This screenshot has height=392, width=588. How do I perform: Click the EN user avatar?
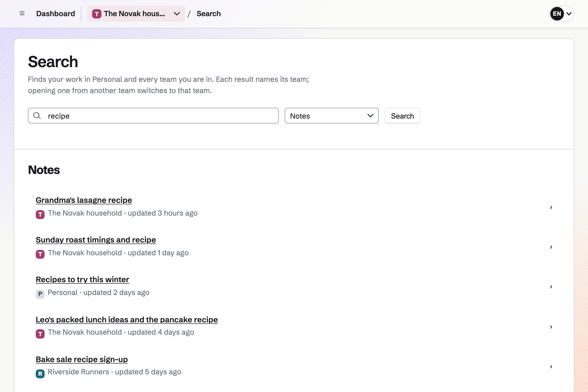tap(557, 13)
